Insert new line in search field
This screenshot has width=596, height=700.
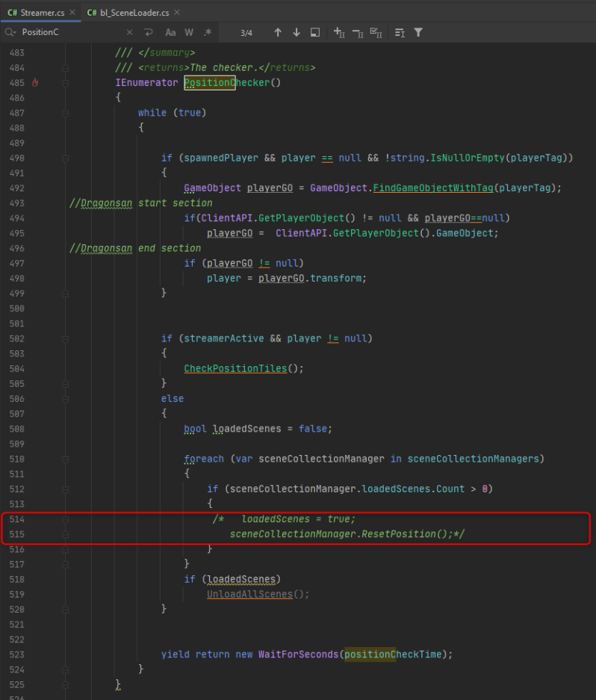point(149,33)
